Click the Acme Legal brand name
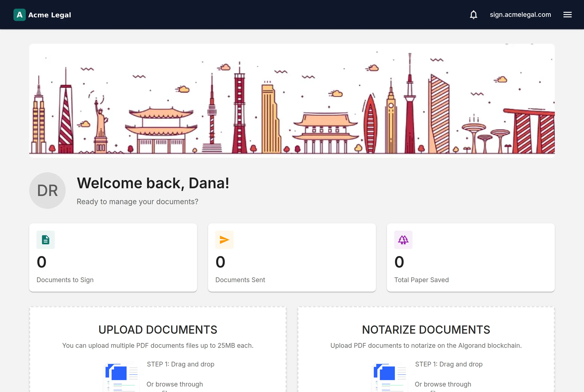Screen dimensions: 584x392 pos(50,15)
